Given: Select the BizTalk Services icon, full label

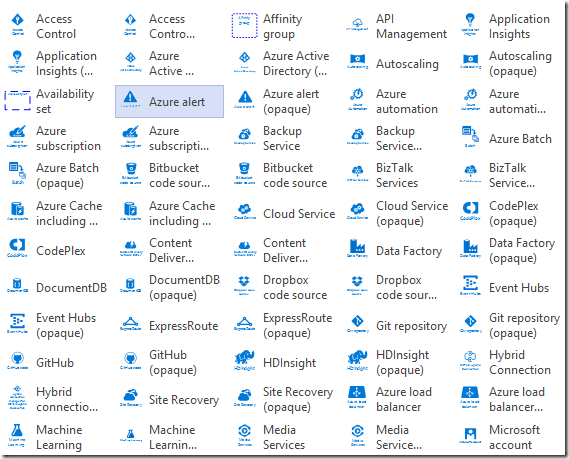Looking at the screenshot, I should [357, 174].
